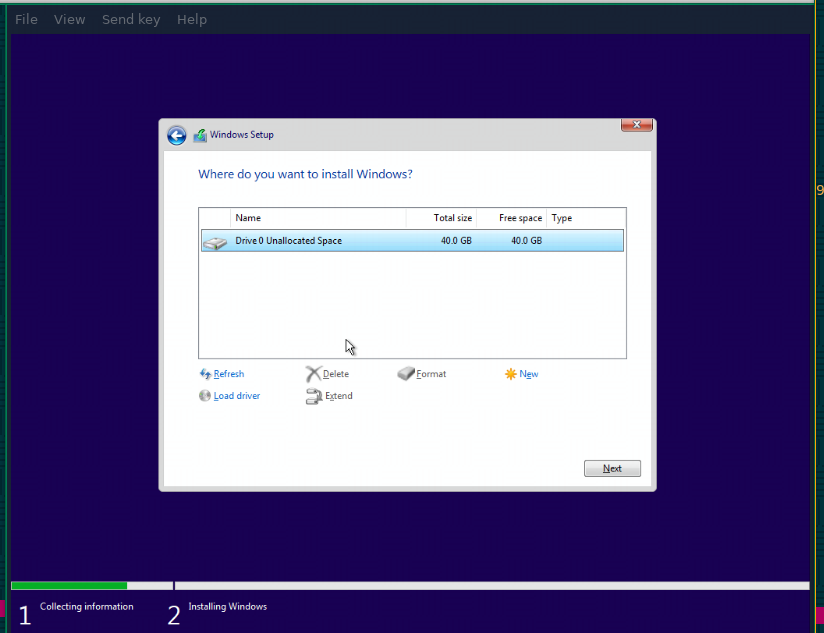The height and width of the screenshot is (633, 824).
Task: Open the Send key menu
Action: click(131, 19)
